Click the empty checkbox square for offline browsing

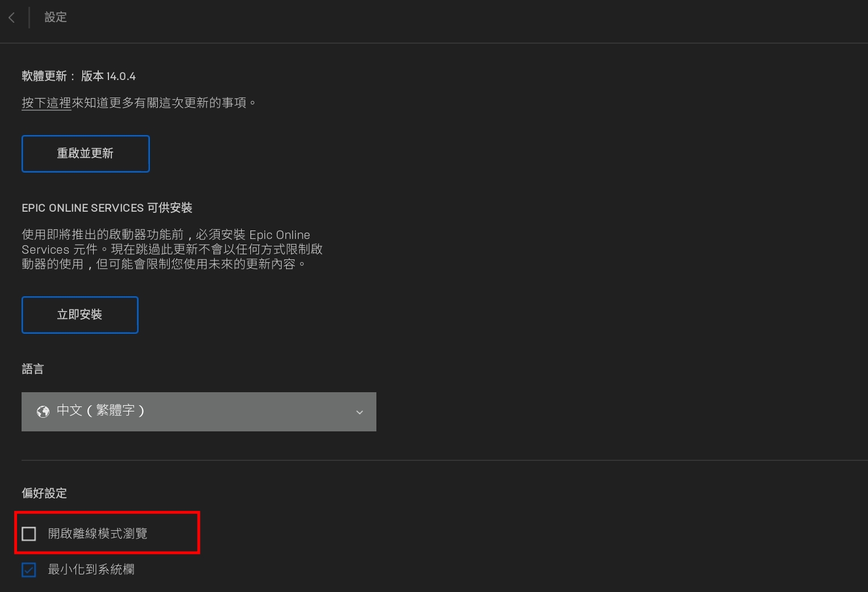point(28,534)
